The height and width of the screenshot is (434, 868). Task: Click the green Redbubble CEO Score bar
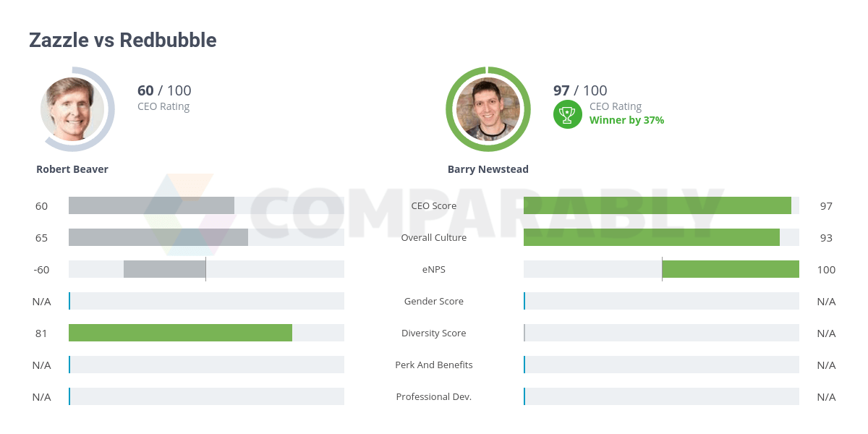657,205
